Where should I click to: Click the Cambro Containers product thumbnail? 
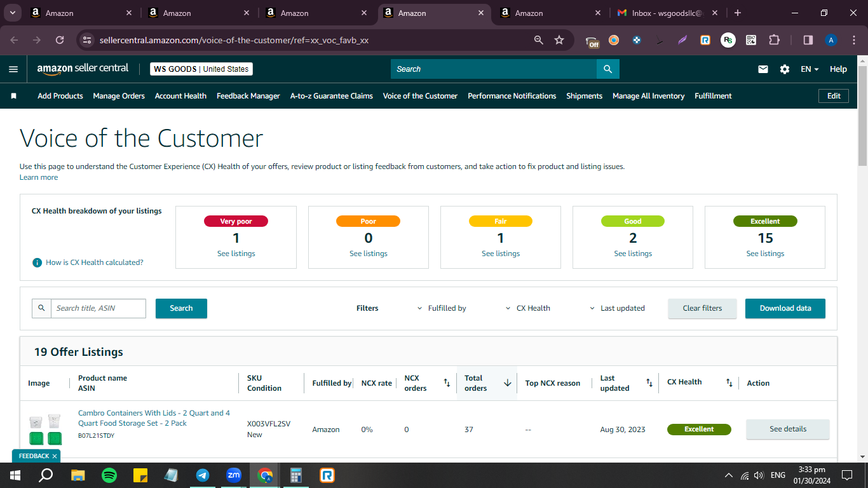[45, 430]
